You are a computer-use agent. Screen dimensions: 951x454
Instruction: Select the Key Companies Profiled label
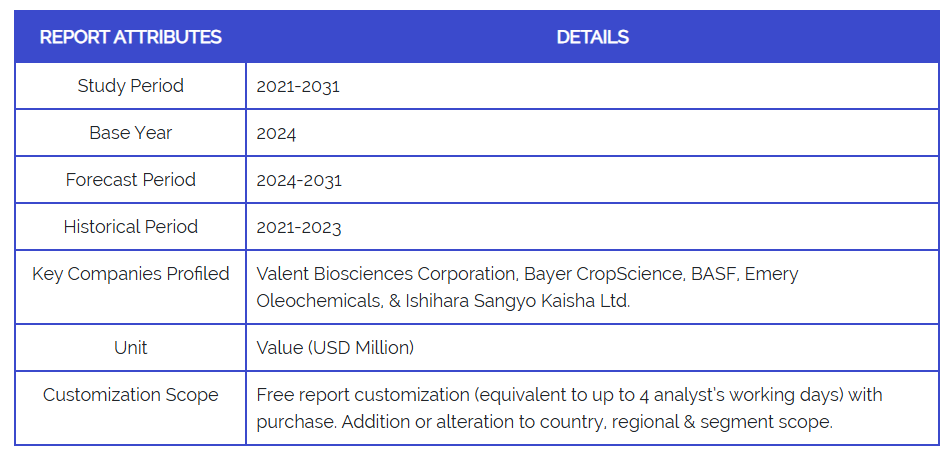click(x=130, y=274)
